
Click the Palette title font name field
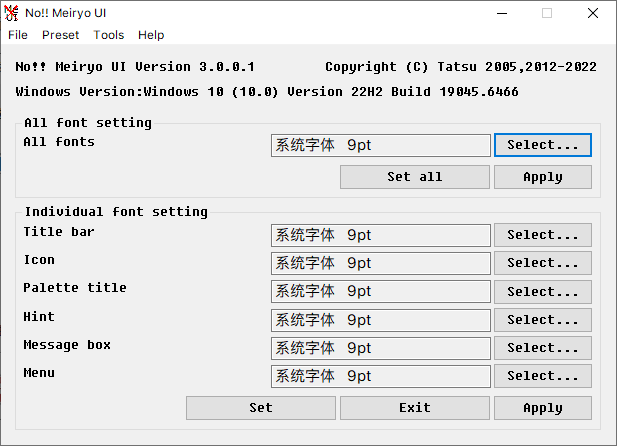tap(381, 291)
